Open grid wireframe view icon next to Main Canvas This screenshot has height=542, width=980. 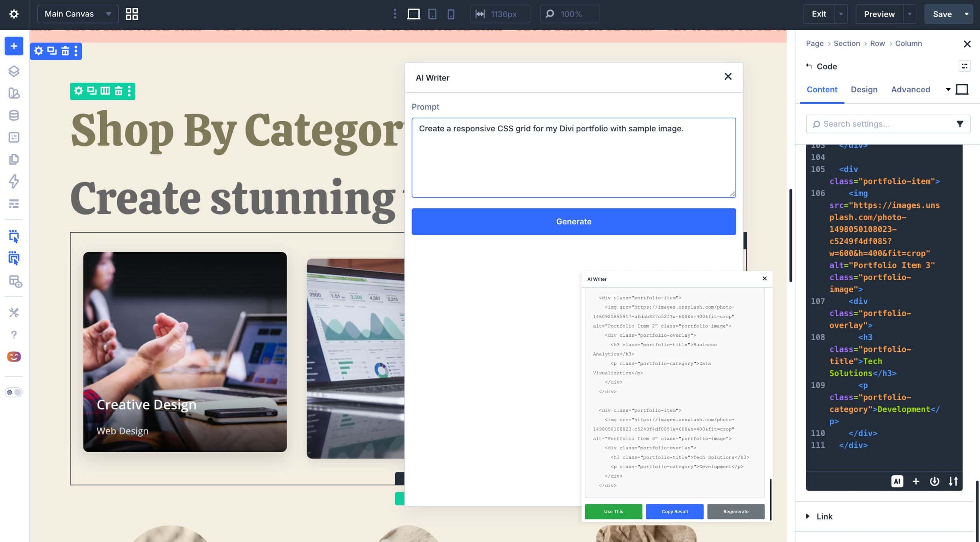point(132,14)
